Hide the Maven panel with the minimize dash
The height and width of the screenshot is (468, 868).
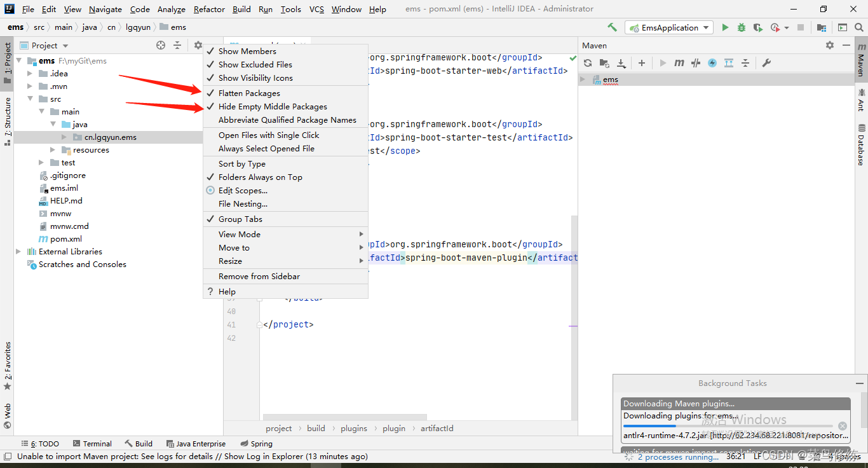point(846,45)
